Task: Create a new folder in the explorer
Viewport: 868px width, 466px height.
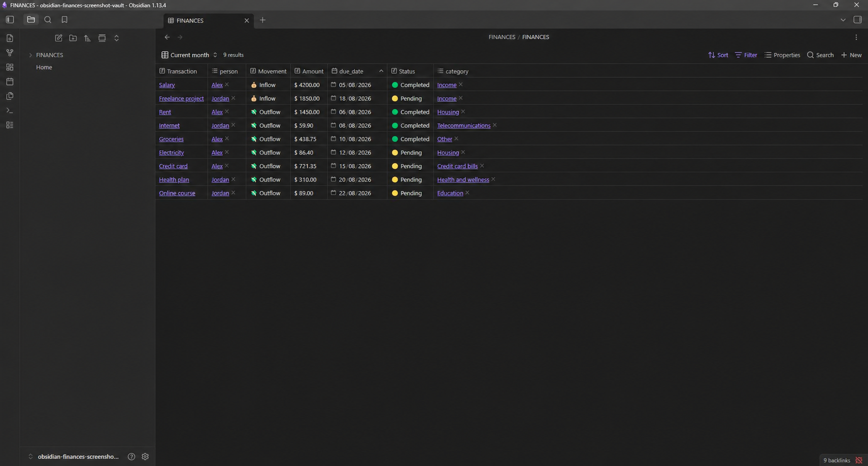Action: click(x=73, y=38)
